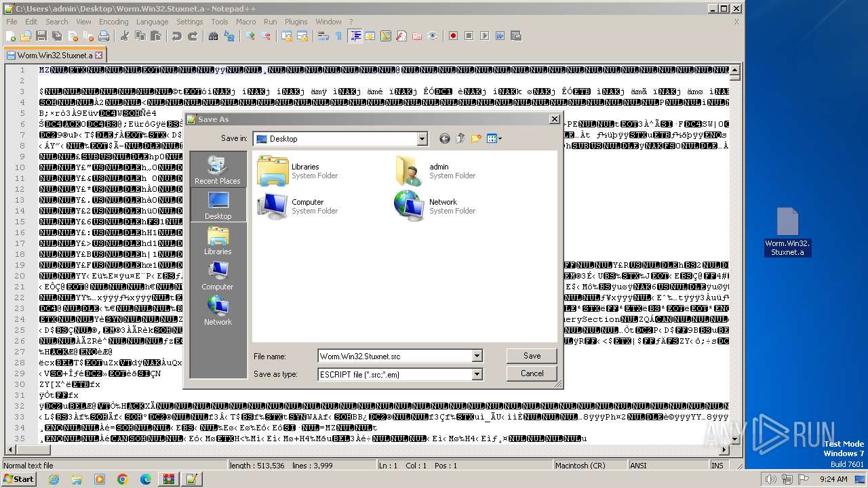The image size is (868, 488).
Task: Click the Find binoculars icon
Action: tap(214, 36)
